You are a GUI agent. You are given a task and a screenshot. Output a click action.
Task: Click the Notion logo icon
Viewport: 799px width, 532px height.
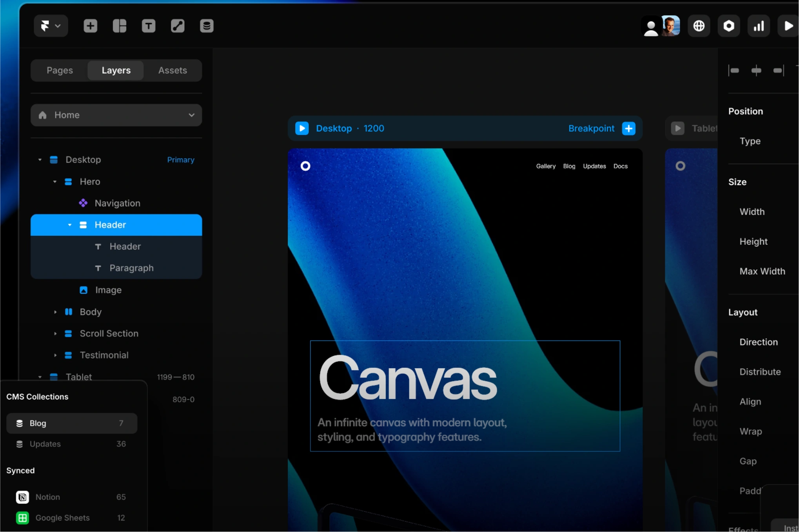tap(22, 497)
